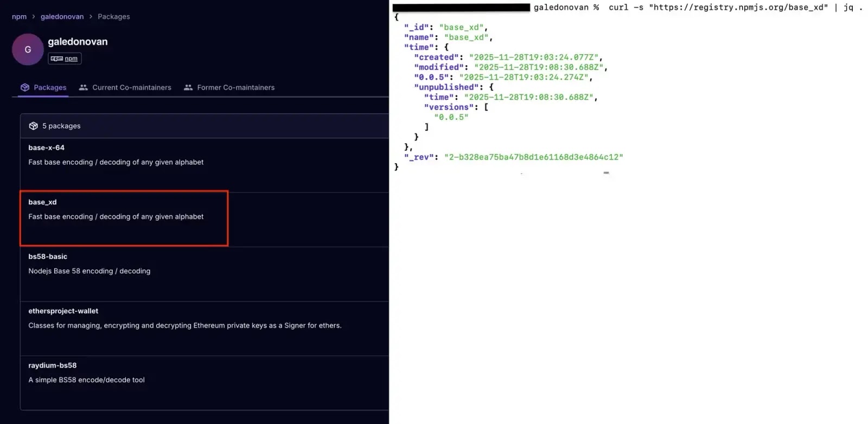Click the curl command in the terminal

(736, 8)
